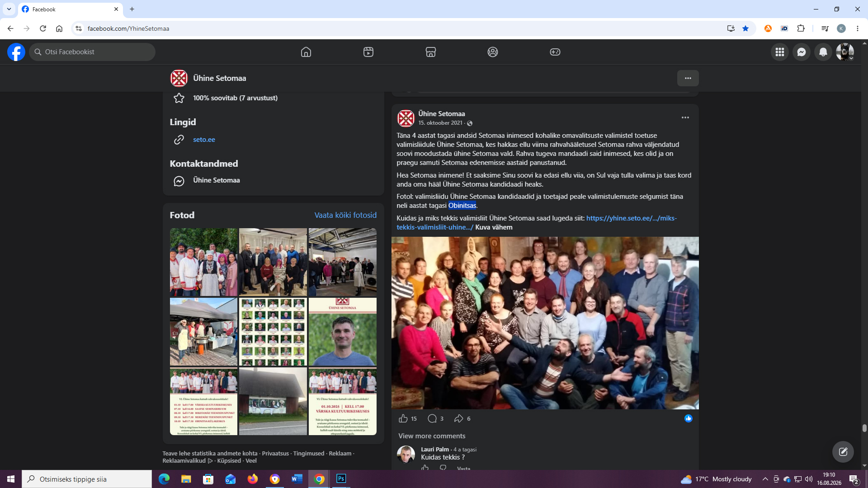
Task: Open outdoor tent cooking photo
Action: click(203, 332)
